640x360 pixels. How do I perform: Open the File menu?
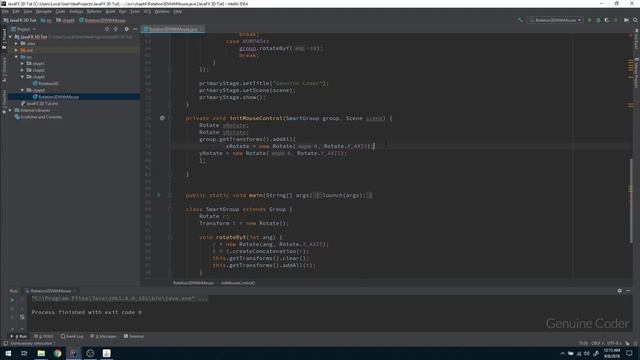(5, 11)
